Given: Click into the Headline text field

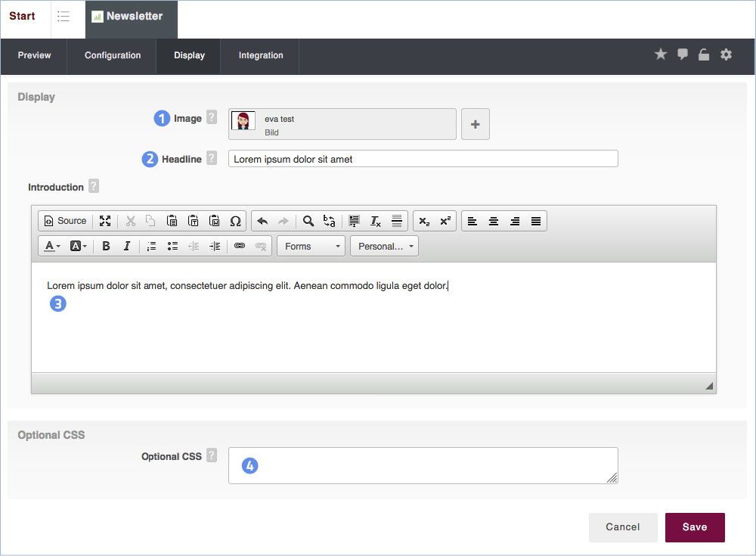Looking at the screenshot, I should click(x=423, y=159).
